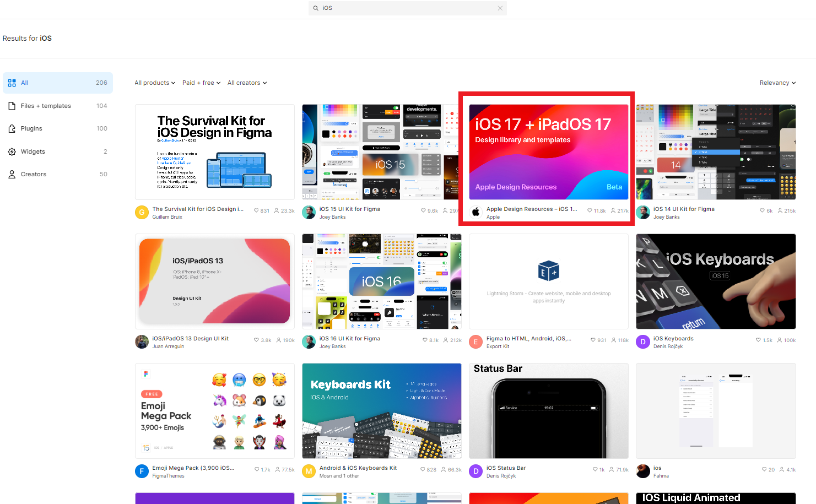The width and height of the screenshot is (816, 504).
Task: Click Export Kit avatar icon
Action: click(x=476, y=342)
